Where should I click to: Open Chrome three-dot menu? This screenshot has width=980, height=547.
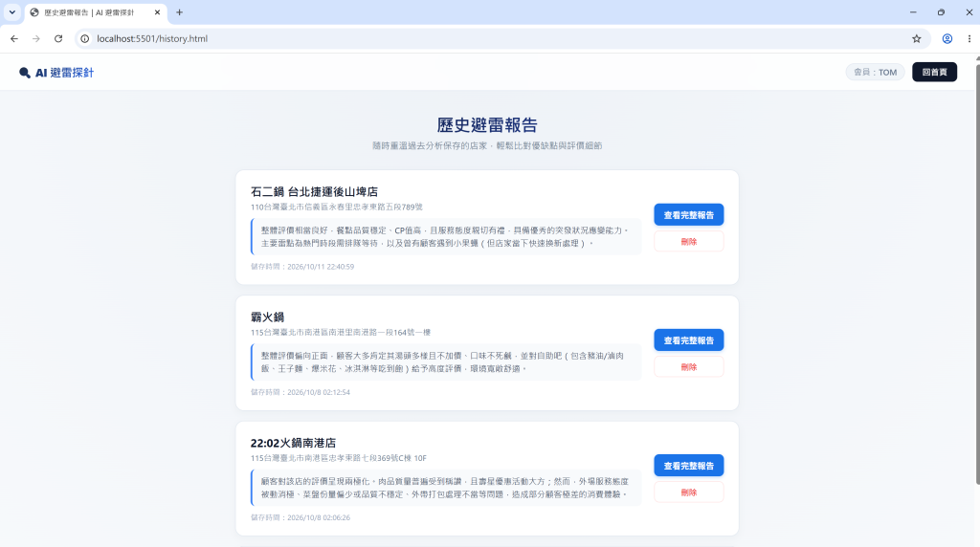coord(969,38)
